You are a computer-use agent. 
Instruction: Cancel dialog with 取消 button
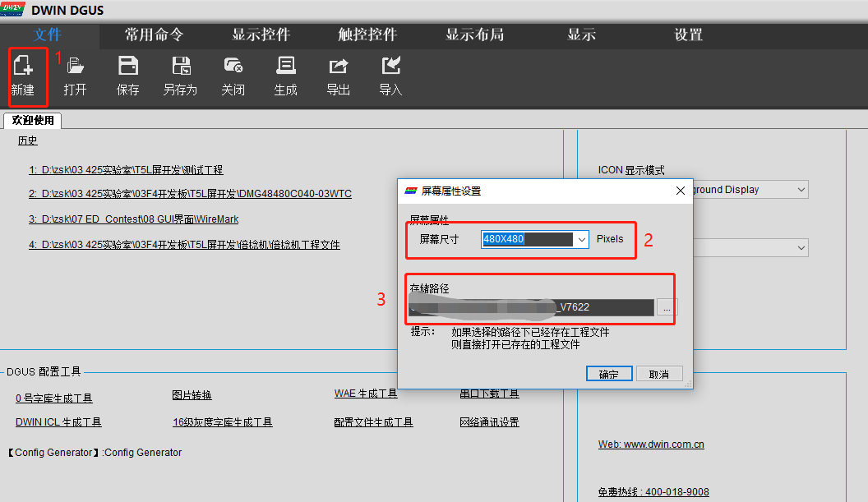658,374
